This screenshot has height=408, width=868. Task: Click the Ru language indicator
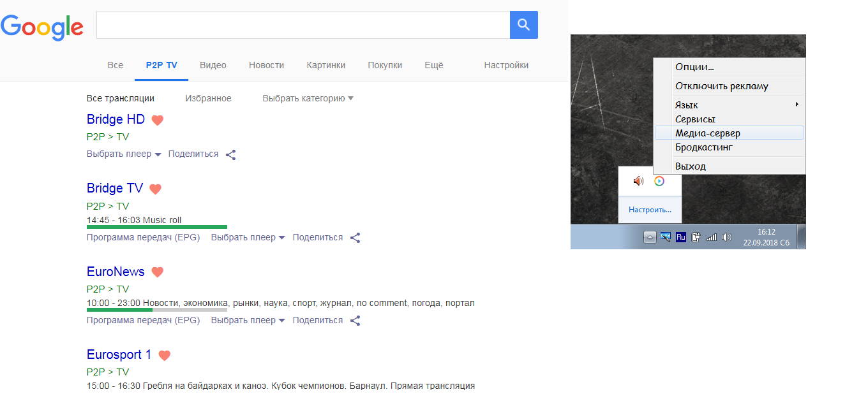coord(681,237)
